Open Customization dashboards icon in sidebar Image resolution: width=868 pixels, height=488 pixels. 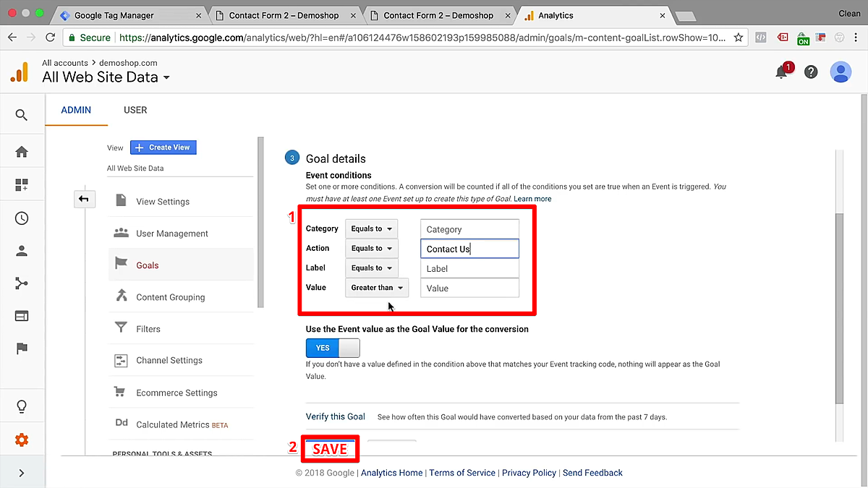tap(22, 185)
